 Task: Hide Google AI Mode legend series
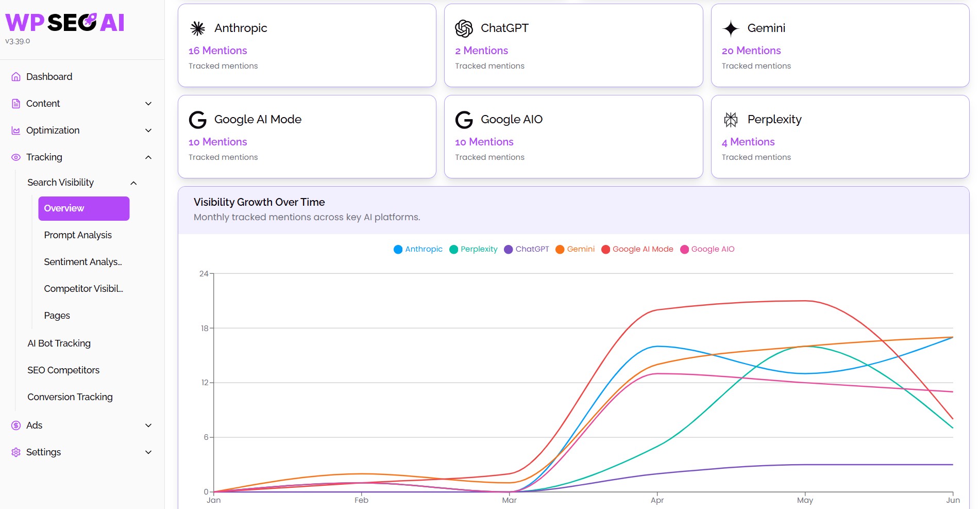[637, 249]
